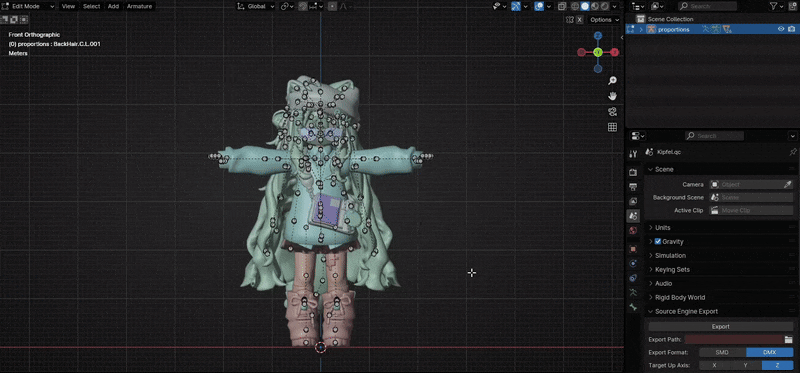The width and height of the screenshot is (800, 373).
Task: Open the View Layer properties tab
Action: pos(633,202)
